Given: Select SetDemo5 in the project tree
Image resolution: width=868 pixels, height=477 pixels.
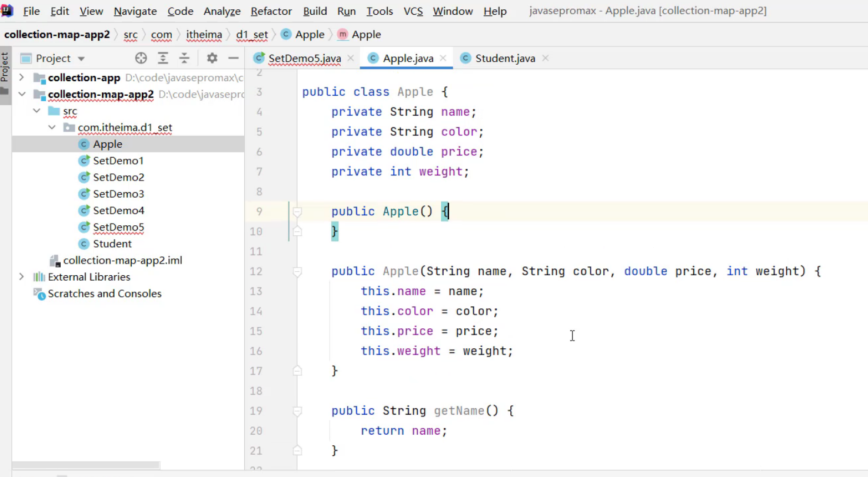Looking at the screenshot, I should click(x=128, y=227).
